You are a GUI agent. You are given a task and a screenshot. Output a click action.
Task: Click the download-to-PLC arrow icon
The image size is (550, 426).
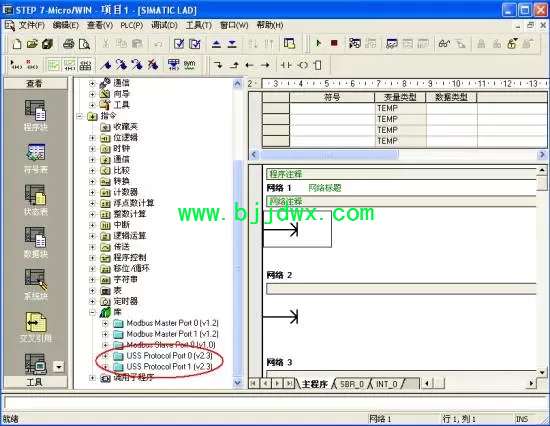232,44
